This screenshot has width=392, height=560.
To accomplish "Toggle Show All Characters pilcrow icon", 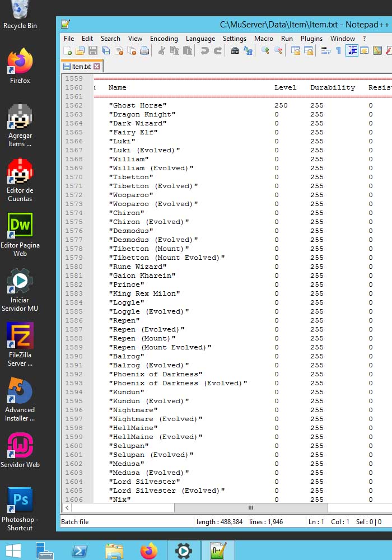I will [338, 51].
